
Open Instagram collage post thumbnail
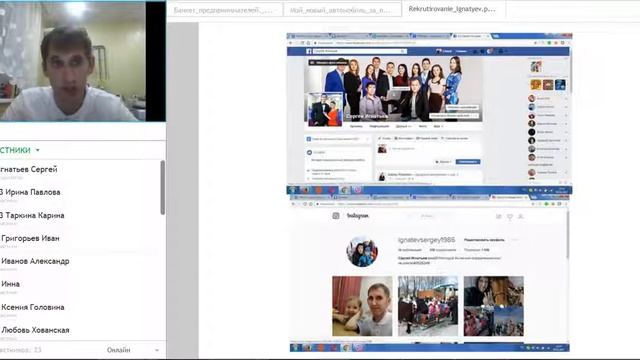(x=493, y=306)
